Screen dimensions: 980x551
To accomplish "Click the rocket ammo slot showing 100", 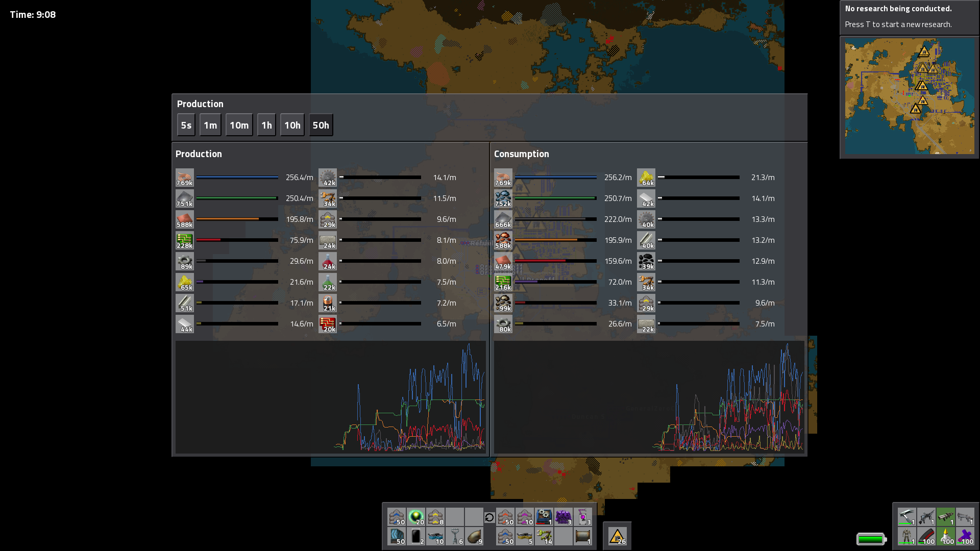I will point(945,536).
